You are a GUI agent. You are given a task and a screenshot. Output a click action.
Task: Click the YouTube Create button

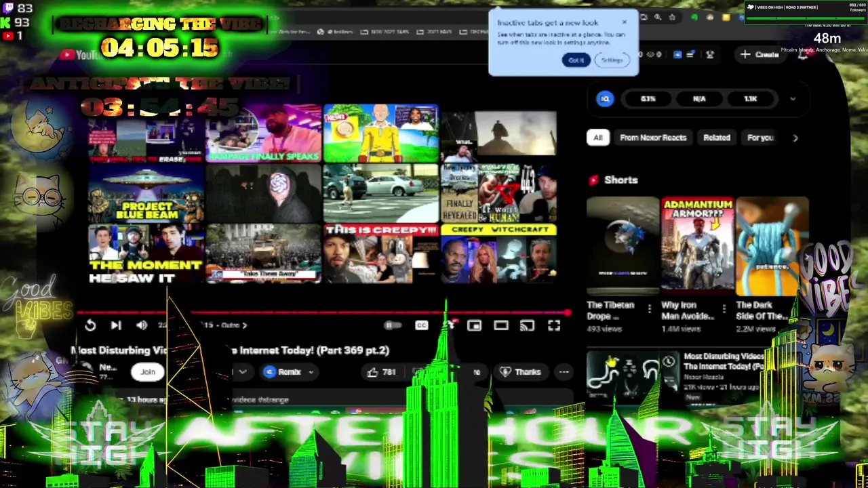point(760,54)
